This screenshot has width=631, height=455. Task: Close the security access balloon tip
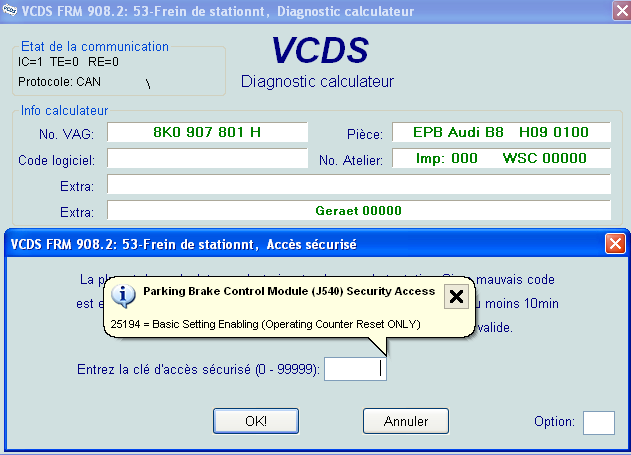point(455,295)
